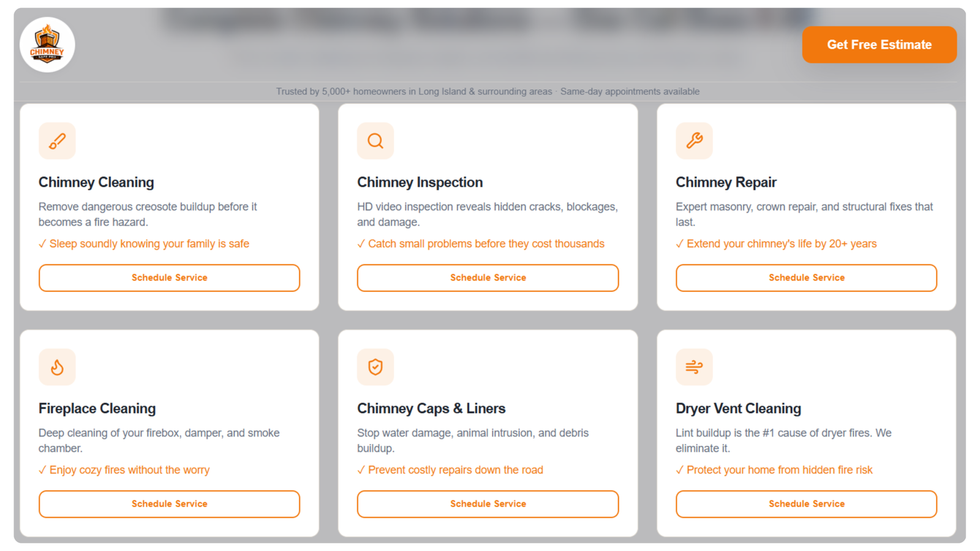
Task: Select the Dryer Vent Cleaning heading
Action: point(738,408)
